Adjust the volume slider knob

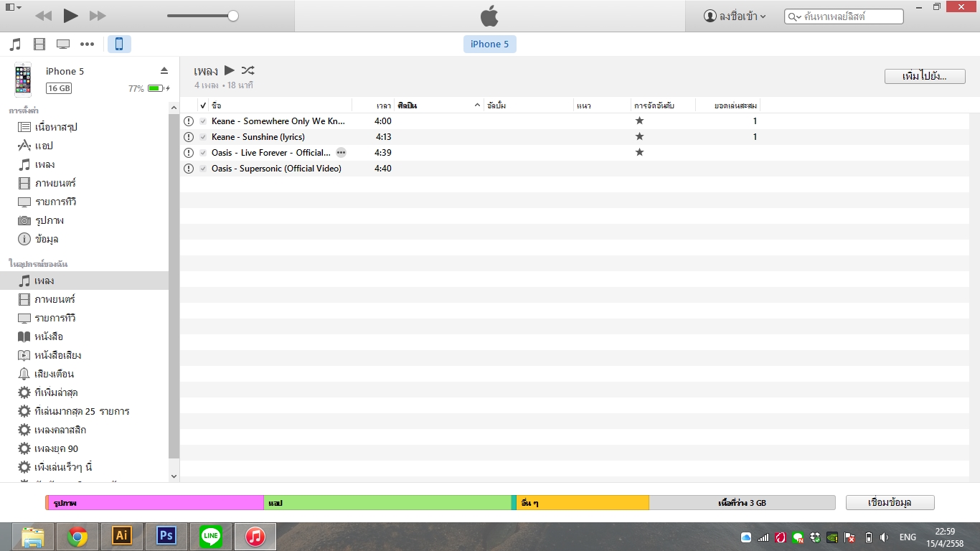[233, 16]
